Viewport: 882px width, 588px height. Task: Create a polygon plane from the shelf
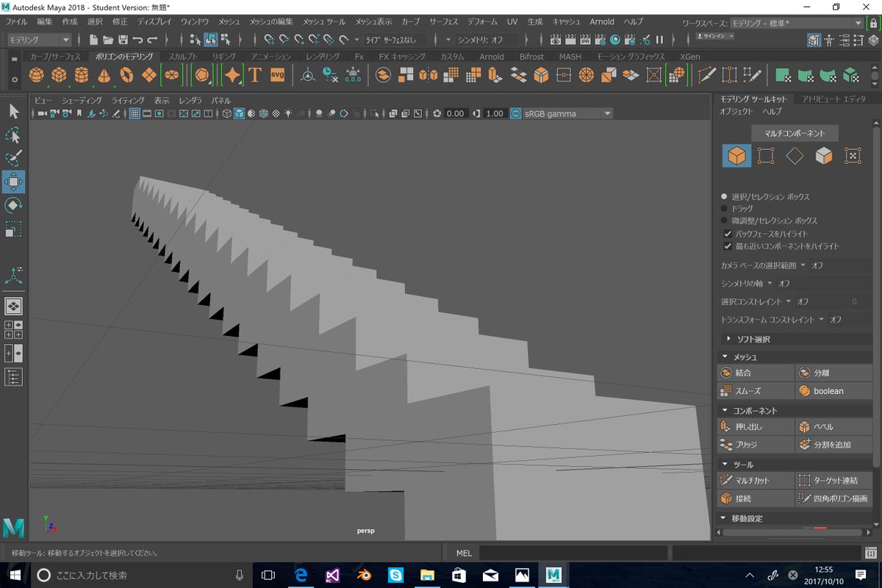[x=149, y=75]
